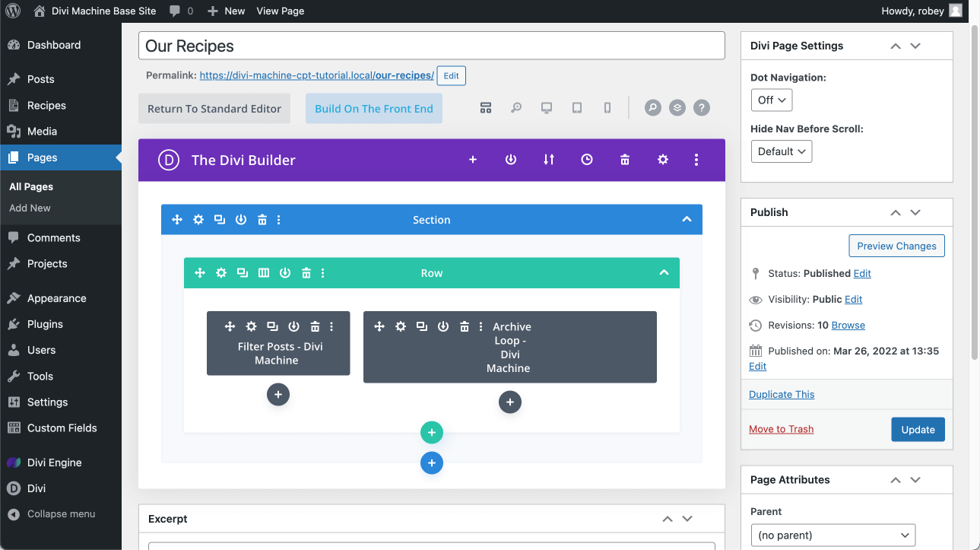Image resolution: width=980 pixels, height=550 pixels.
Task: Open Dot Navigation dropdown
Action: (772, 100)
